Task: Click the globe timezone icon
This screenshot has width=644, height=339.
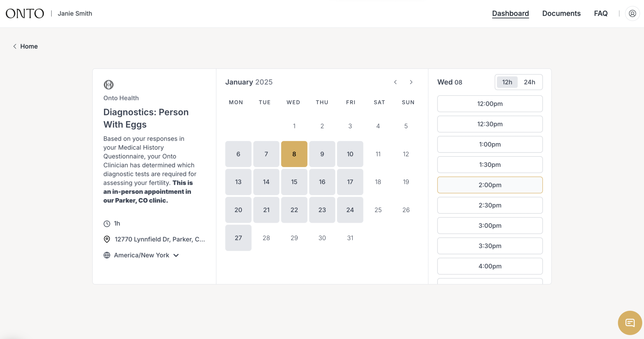Action: [x=107, y=255]
